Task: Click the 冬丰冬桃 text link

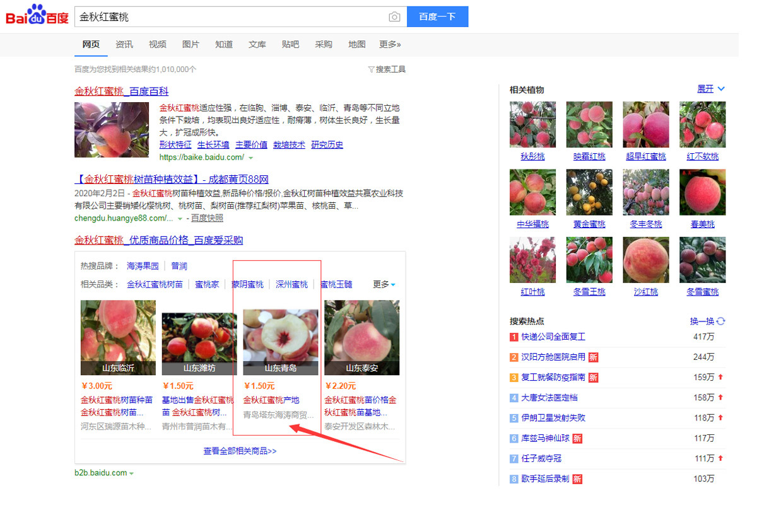Action: (646, 224)
